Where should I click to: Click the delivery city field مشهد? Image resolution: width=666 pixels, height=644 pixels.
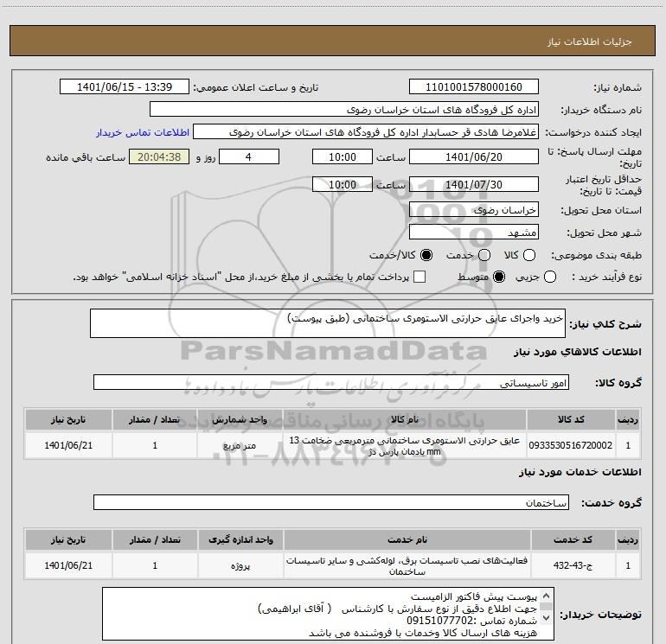474,233
